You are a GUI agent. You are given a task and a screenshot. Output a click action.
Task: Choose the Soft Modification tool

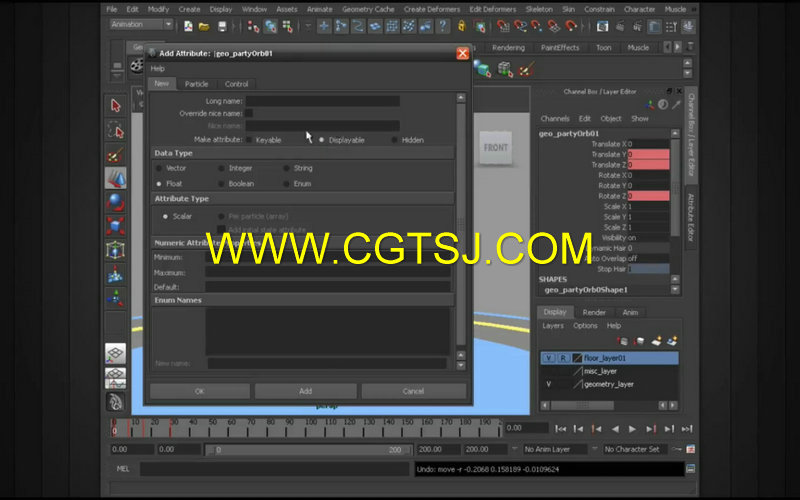click(x=116, y=274)
